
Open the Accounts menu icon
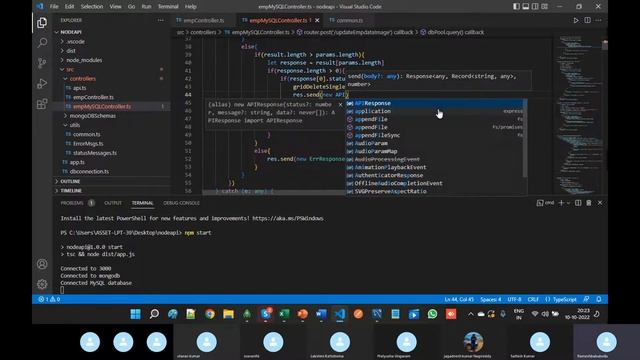(42, 264)
